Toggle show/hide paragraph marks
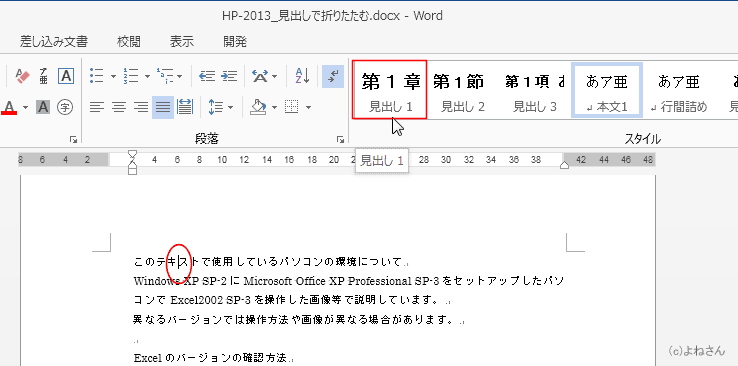The height and width of the screenshot is (366, 738). (333, 76)
